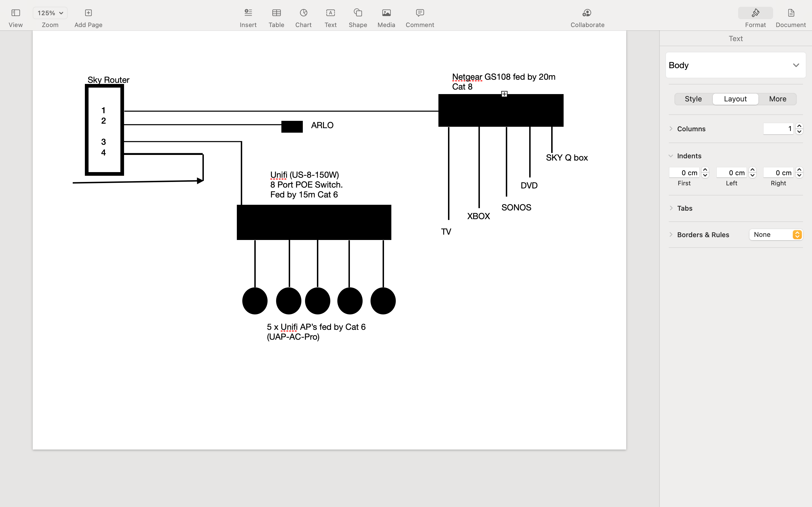The image size is (812, 507).
Task: Add a Comment from the toolbar
Action: [420, 13]
